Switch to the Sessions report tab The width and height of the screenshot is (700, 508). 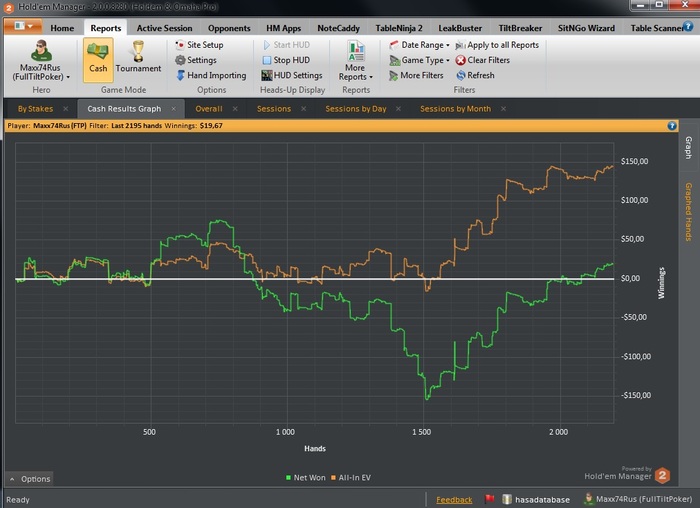(x=274, y=109)
